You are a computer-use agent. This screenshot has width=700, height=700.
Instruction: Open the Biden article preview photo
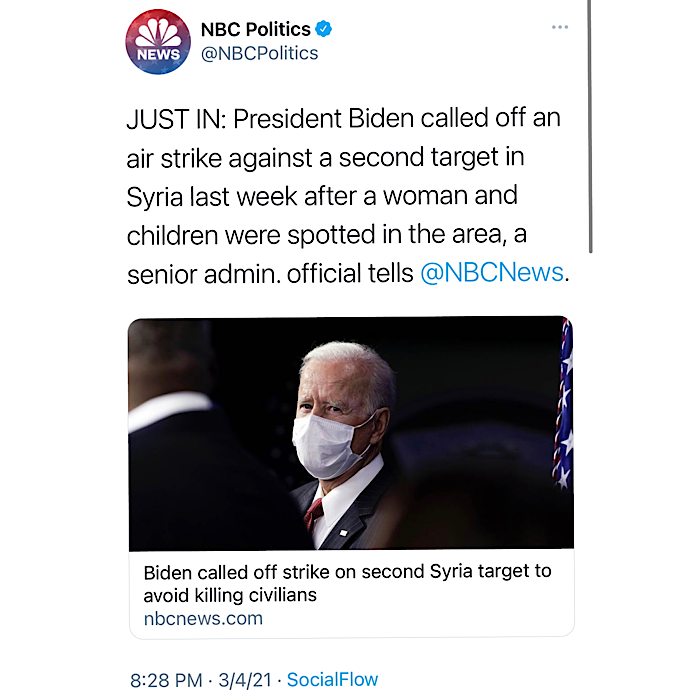click(350, 433)
